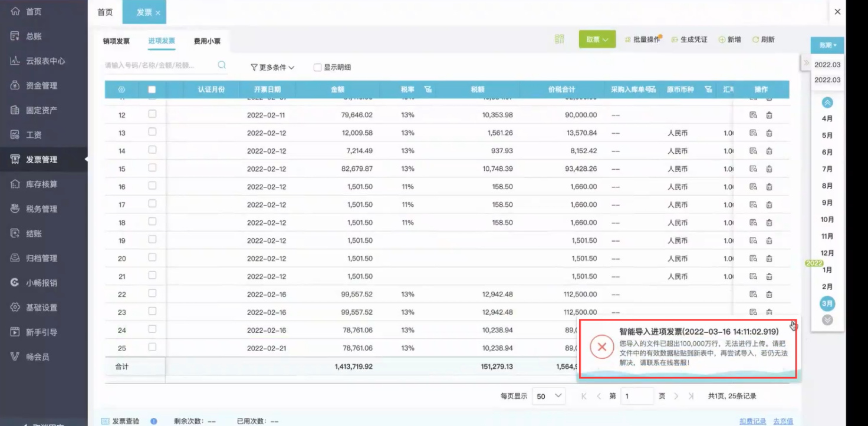Click the table settings gear icon
Screen dimensions: 868x426
(x=121, y=90)
